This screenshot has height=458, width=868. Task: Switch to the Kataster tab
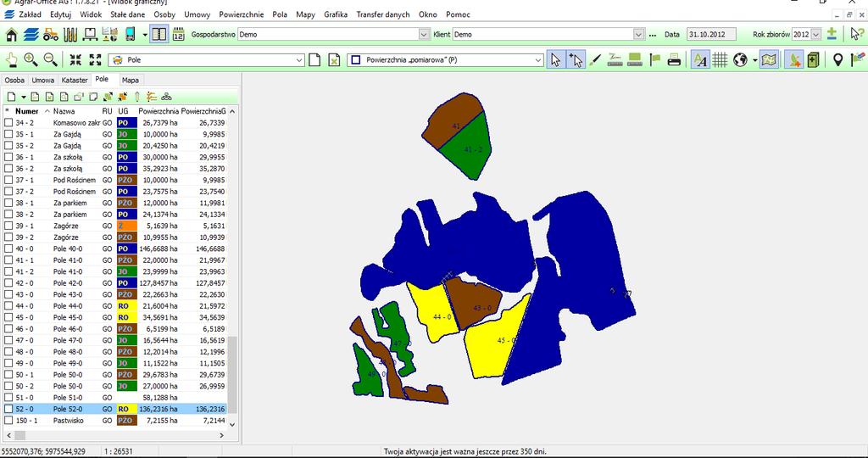75,81
